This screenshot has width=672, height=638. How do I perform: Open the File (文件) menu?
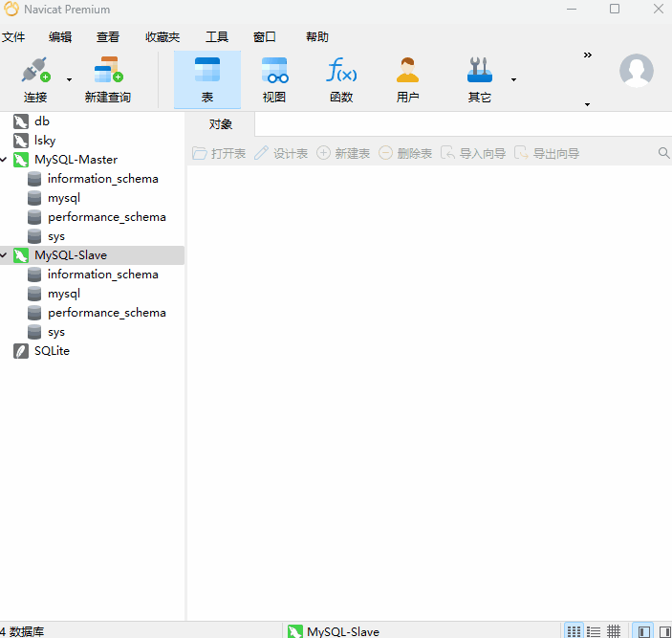pyautogui.click(x=13, y=37)
